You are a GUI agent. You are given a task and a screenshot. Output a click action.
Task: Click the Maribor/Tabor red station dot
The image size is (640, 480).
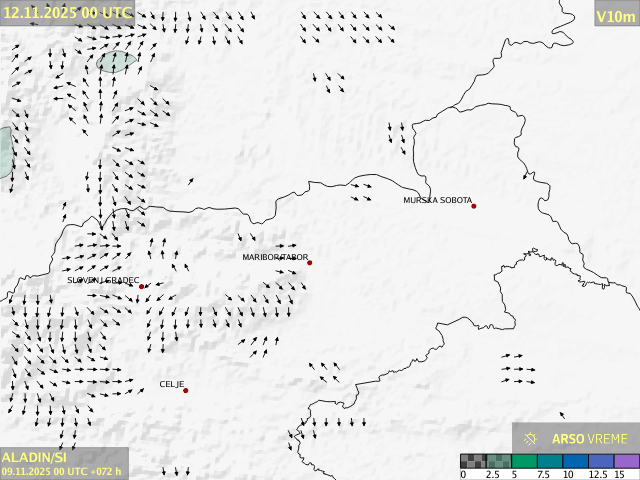[310, 263]
